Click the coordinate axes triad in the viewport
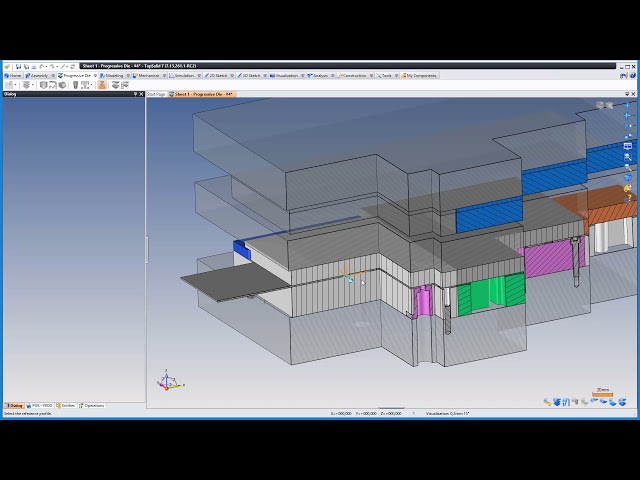This screenshot has height=480, width=640. click(168, 381)
